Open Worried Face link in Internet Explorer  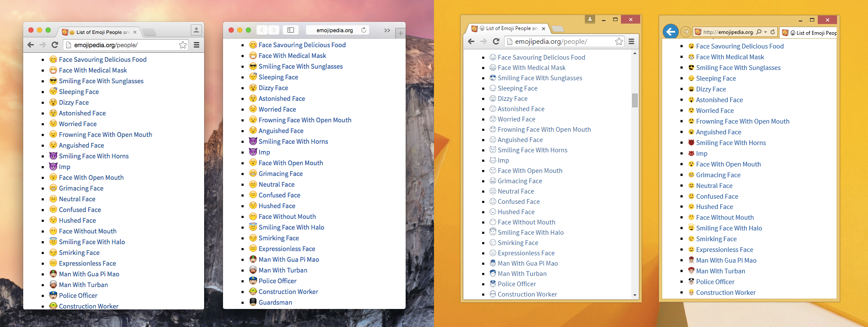point(715,111)
